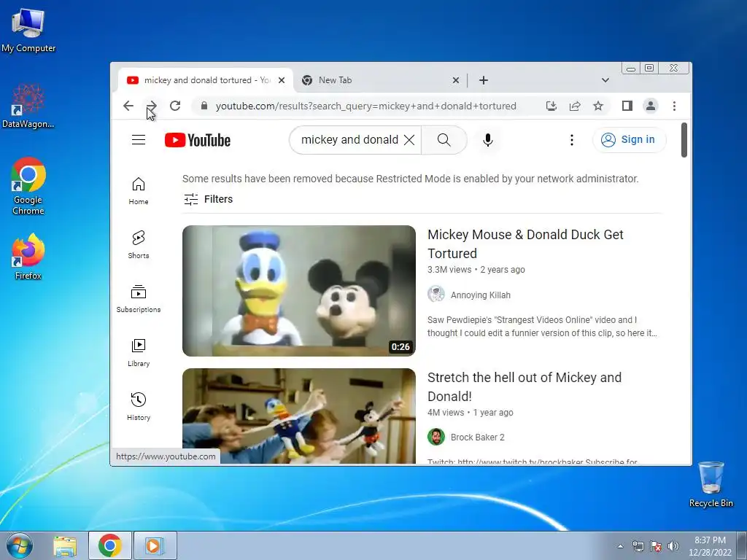This screenshot has height=560, width=747.
Task: Select the Firefox desktop shortcut
Action: click(28, 257)
